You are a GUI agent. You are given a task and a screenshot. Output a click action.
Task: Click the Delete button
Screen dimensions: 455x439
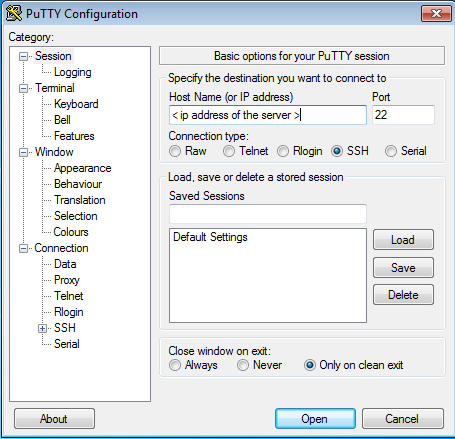click(403, 295)
